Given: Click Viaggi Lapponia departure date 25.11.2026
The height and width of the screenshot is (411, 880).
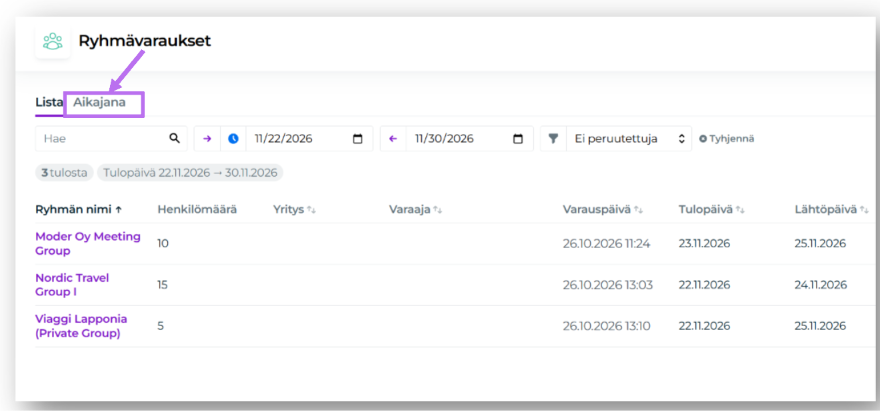Looking at the screenshot, I should [x=820, y=326].
